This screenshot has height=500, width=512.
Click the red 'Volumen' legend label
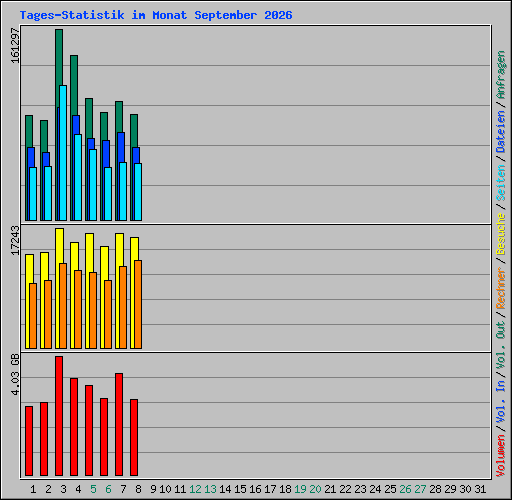pos(501,456)
